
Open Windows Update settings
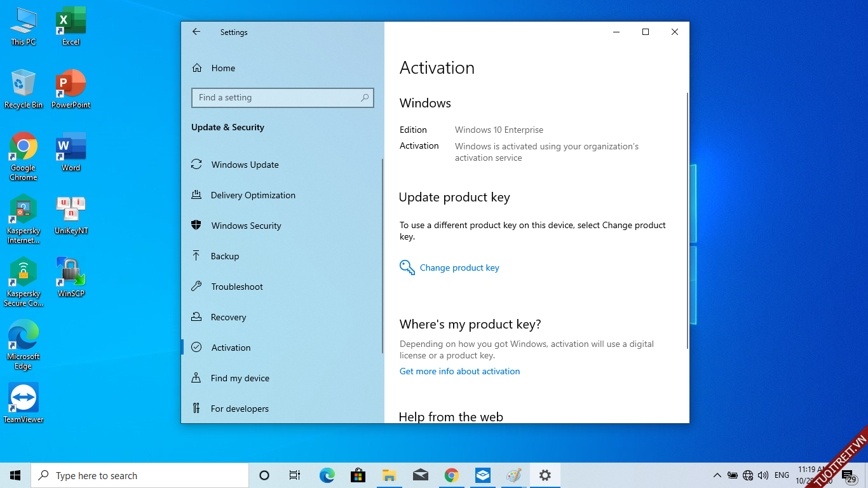click(245, 165)
